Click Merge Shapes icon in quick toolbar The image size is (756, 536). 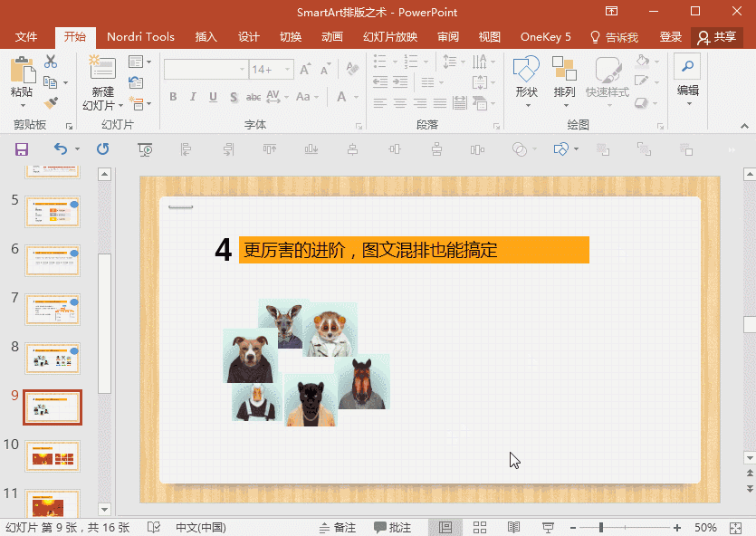[x=520, y=149]
